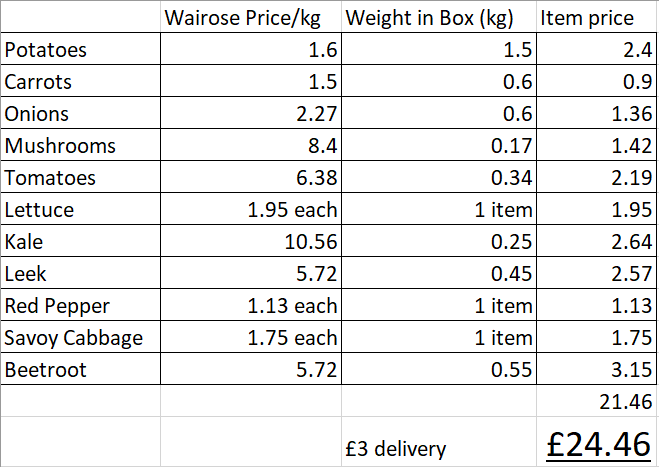Select the Leek weight 0.45 cell

click(440, 274)
